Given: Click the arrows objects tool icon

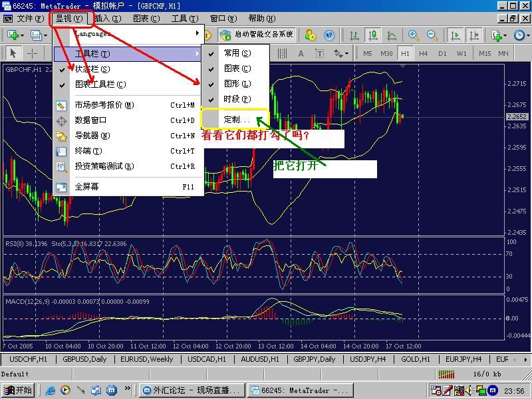Looking at the screenshot, I should [338, 53].
